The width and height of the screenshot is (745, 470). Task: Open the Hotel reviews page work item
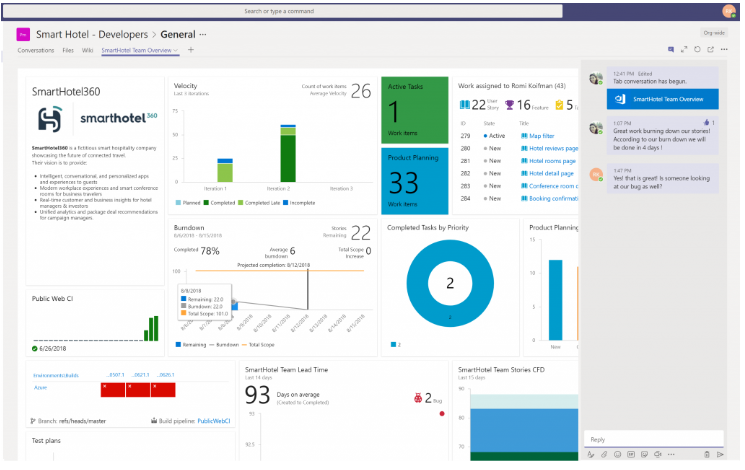(x=554, y=148)
